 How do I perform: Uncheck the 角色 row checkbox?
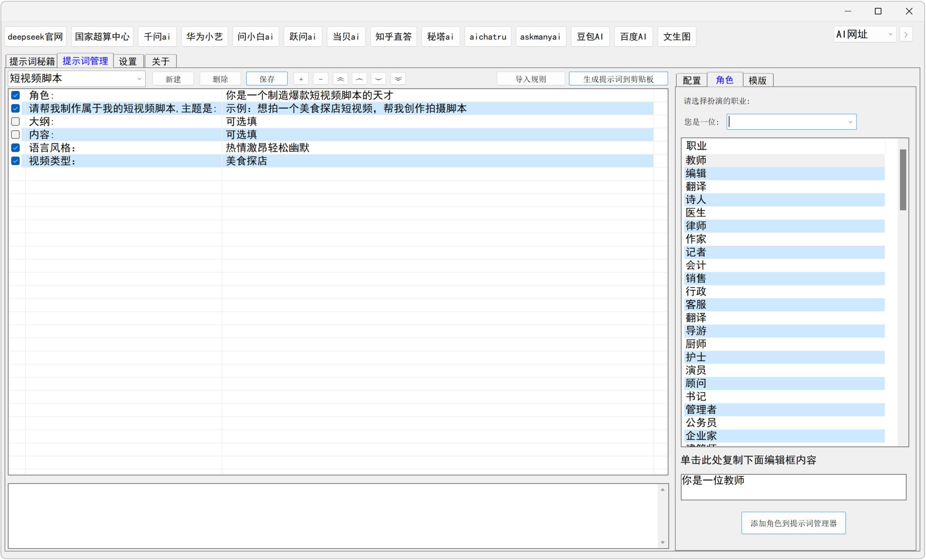tap(16, 95)
